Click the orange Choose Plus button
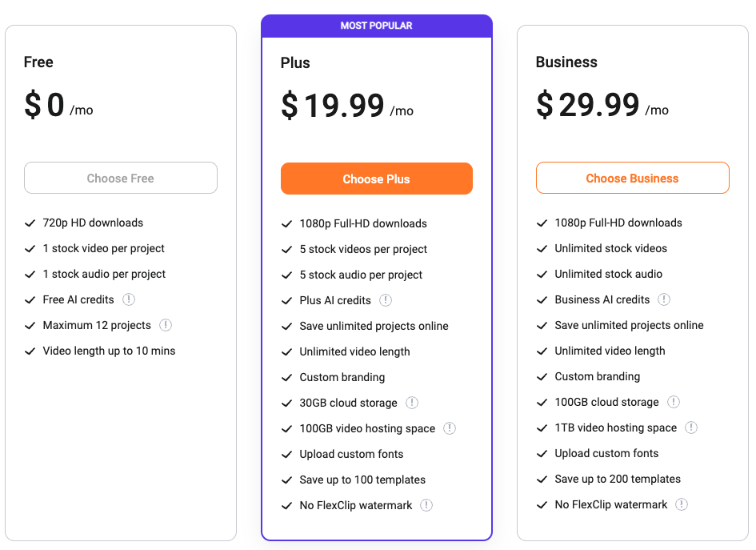The image size is (756, 550). pyautogui.click(x=376, y=179)
